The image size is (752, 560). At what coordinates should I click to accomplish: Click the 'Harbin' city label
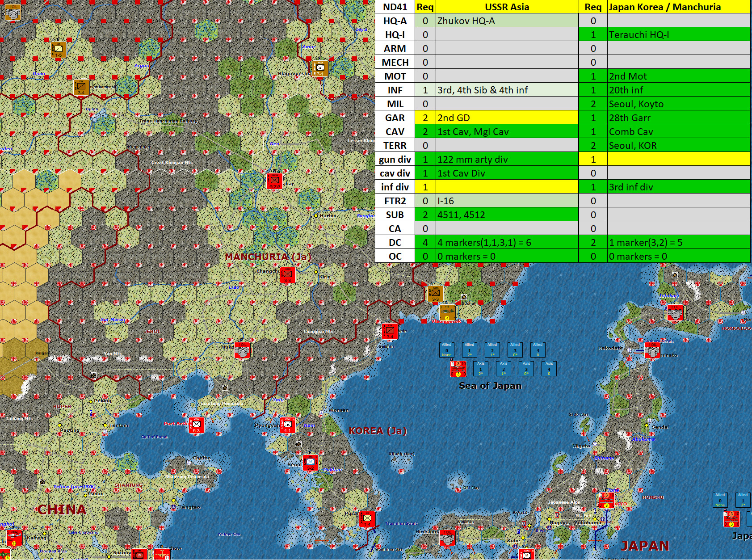pos(328,215)
